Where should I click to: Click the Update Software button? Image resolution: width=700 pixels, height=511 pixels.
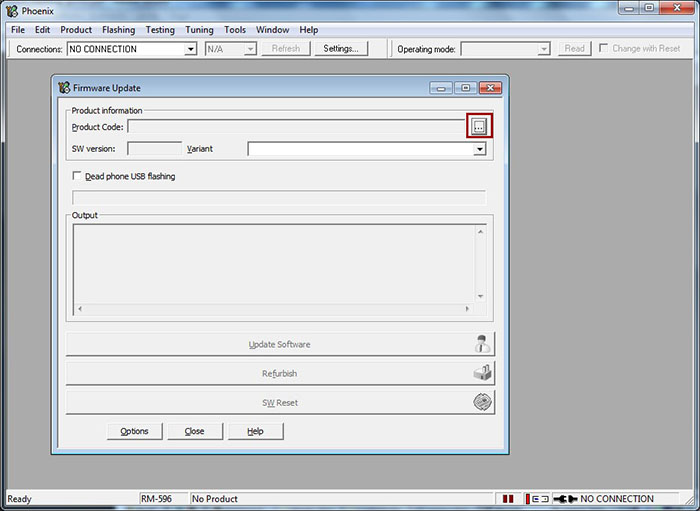[280, 344]
